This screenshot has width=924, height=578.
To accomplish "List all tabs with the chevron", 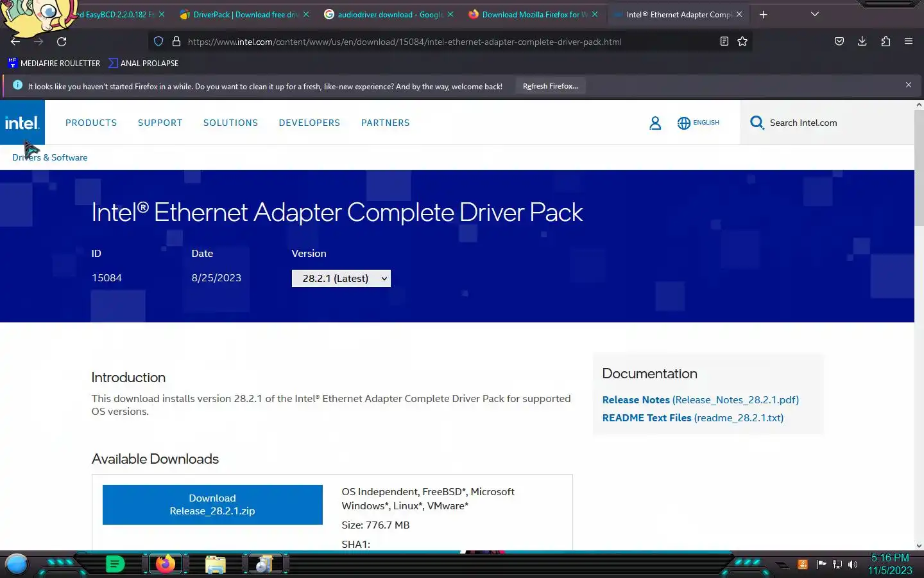I will pyautogui.click(x=815, y=14).
